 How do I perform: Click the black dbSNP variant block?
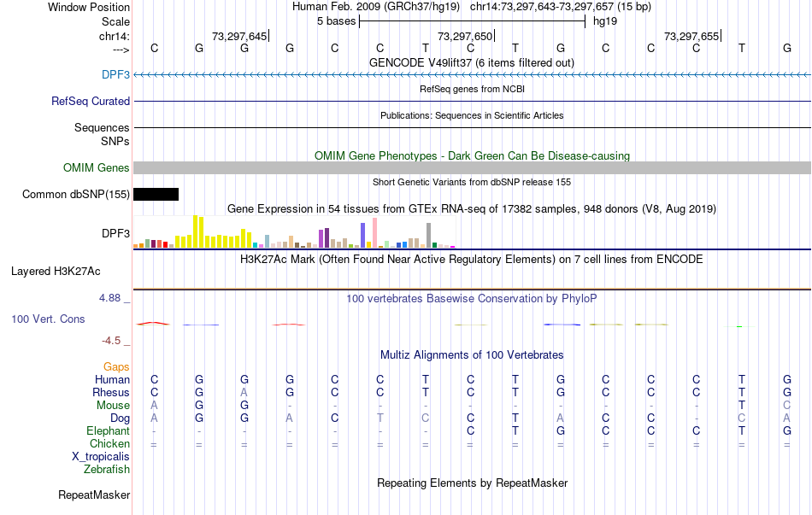pyautogui.click(x=156, y=194)
